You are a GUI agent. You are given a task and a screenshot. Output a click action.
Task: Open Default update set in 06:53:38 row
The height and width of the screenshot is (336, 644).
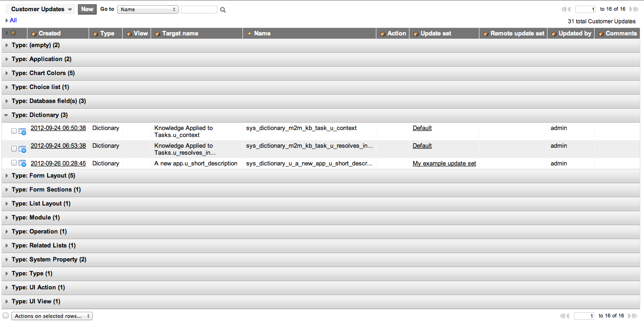(422, 146)
